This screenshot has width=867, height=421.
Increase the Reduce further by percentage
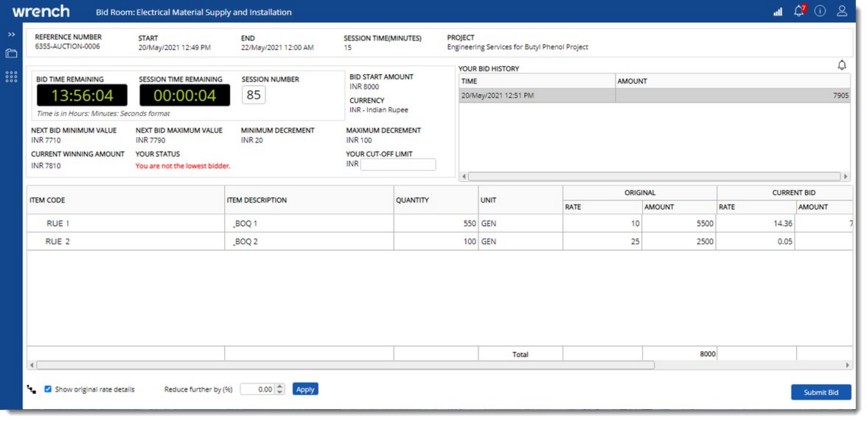[280, 386]
